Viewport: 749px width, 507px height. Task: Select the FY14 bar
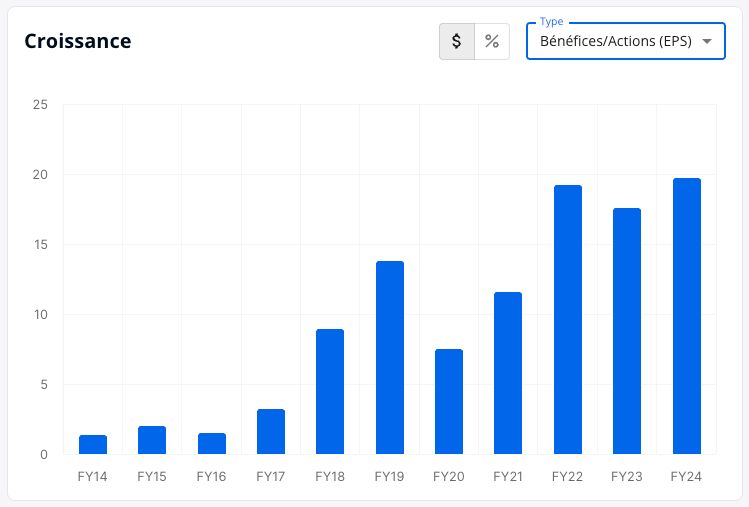93,444
